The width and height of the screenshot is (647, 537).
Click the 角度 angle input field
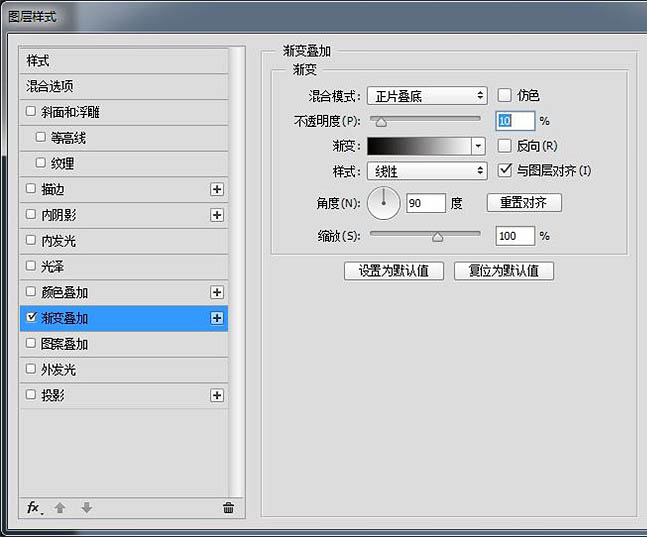425,204
